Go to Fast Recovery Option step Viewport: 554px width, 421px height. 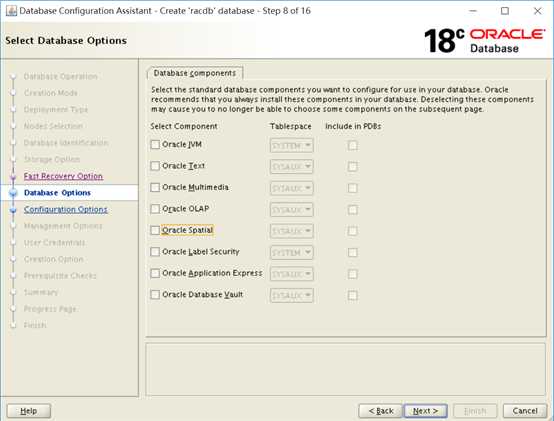[63, 176]
